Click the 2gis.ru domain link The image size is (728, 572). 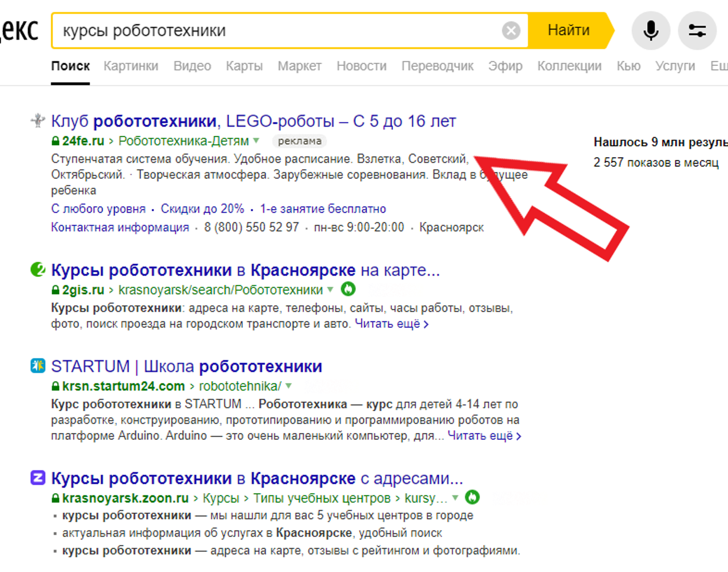(x=83, y=290)
